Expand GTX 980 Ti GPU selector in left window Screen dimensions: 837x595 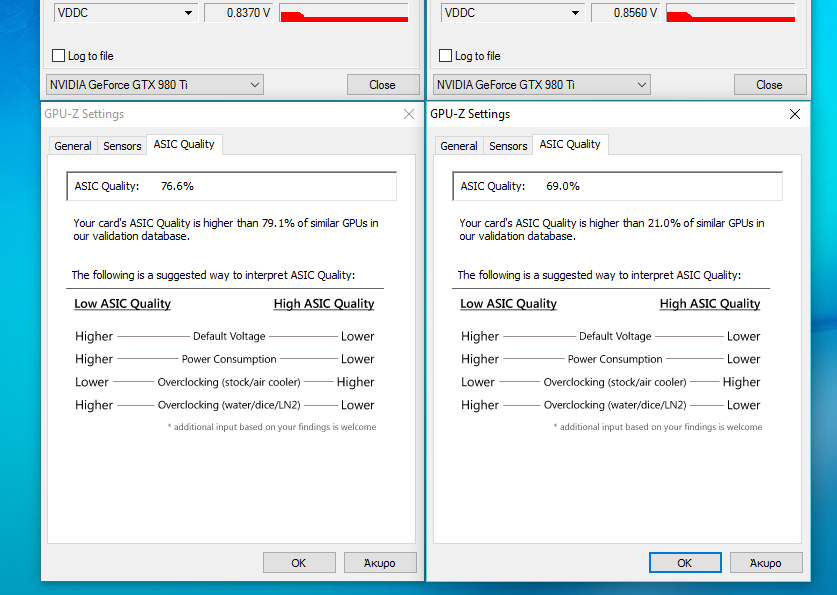click(x=155, y=84)
